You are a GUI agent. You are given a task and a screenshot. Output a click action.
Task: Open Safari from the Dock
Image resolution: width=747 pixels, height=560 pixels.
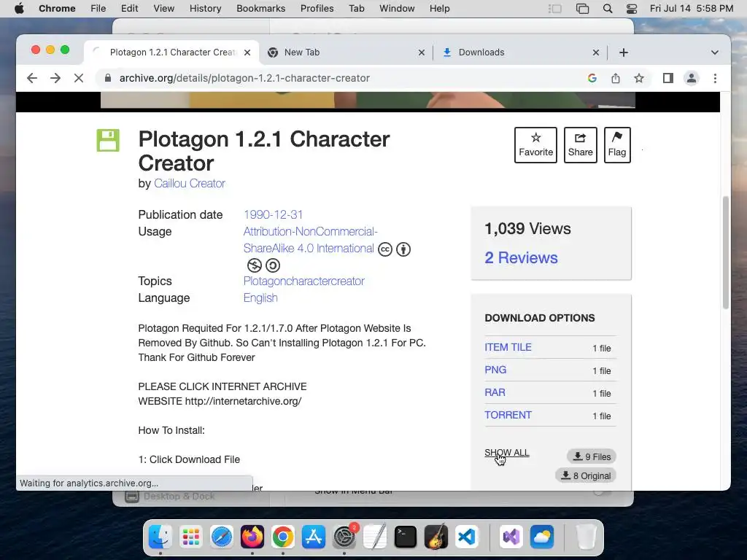point(222,537)
